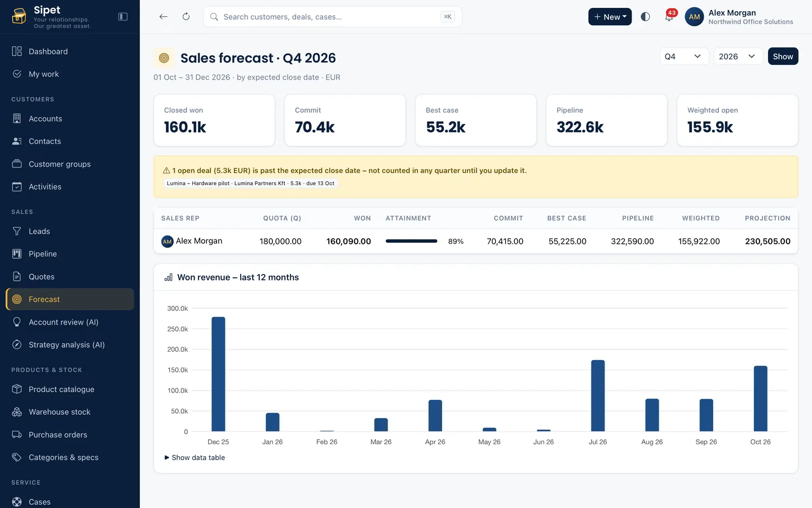Click the Categories & specs tag icon
Viewport: 812px width, 508px height.
point(17,457)
